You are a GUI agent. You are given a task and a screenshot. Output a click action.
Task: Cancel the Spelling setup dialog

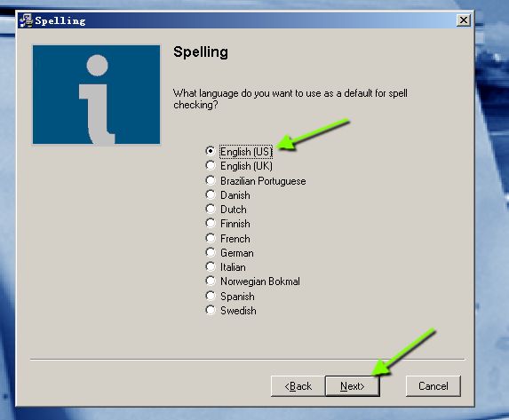click(433, 386)
